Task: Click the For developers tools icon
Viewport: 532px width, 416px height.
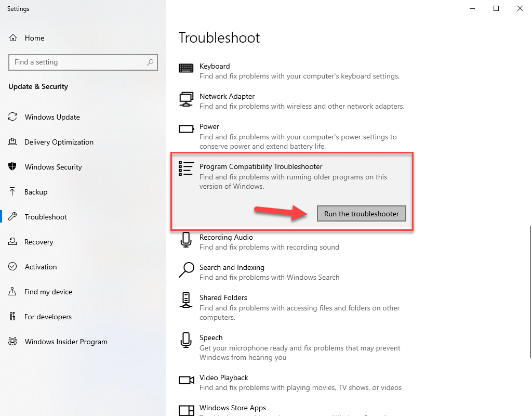Action: tap(12, 317)
